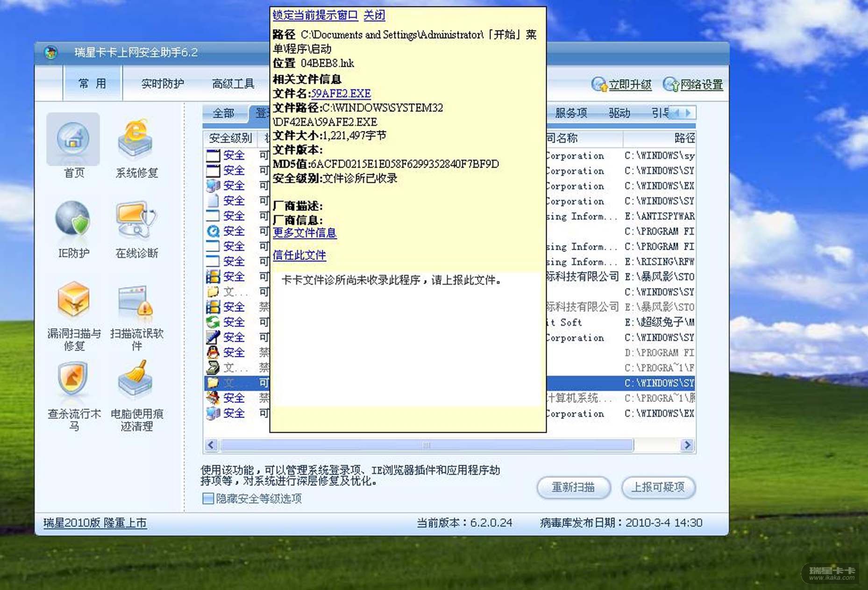Click the 上报可疑项 report button

658,488
